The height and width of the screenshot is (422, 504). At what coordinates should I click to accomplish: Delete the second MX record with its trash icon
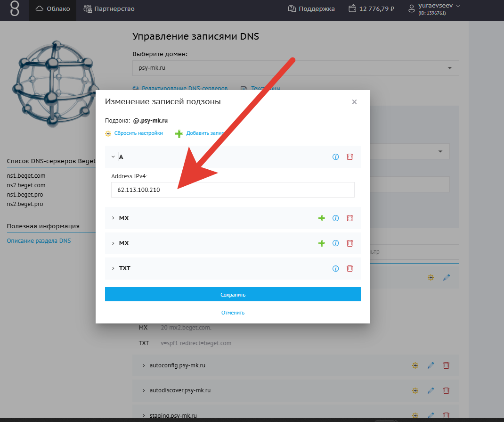tap(350, 243)
